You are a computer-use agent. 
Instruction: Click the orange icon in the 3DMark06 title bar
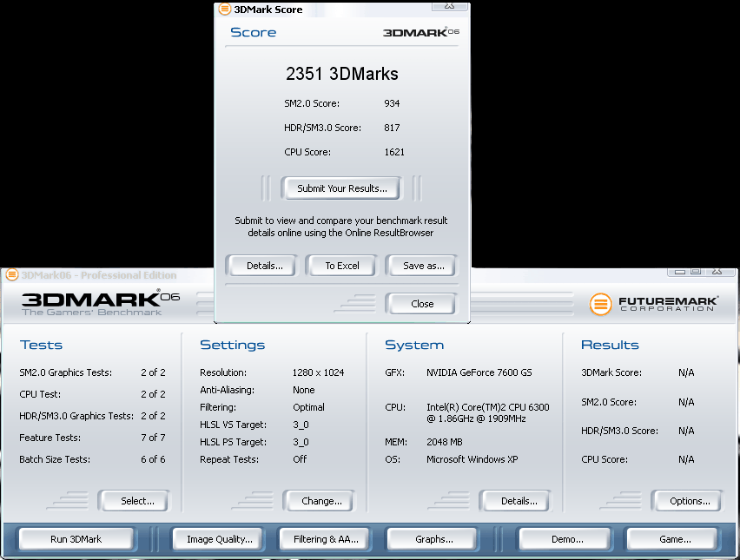tap(11, 274)
